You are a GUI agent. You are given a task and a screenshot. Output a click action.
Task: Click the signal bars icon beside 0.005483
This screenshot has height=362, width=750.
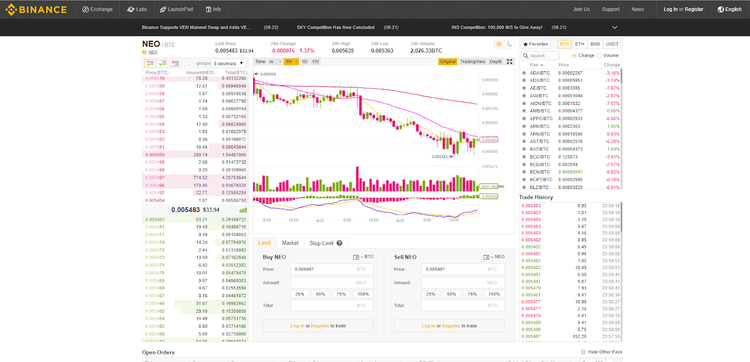click(243, 210)
